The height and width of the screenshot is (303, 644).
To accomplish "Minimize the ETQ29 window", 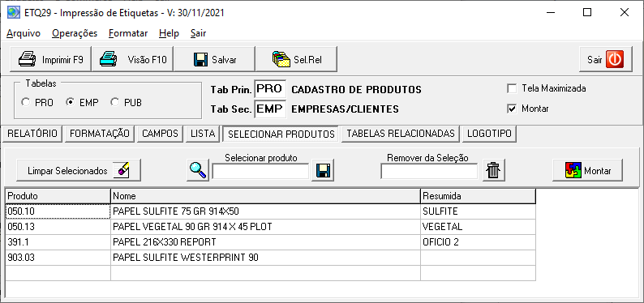I will (551, 12).
